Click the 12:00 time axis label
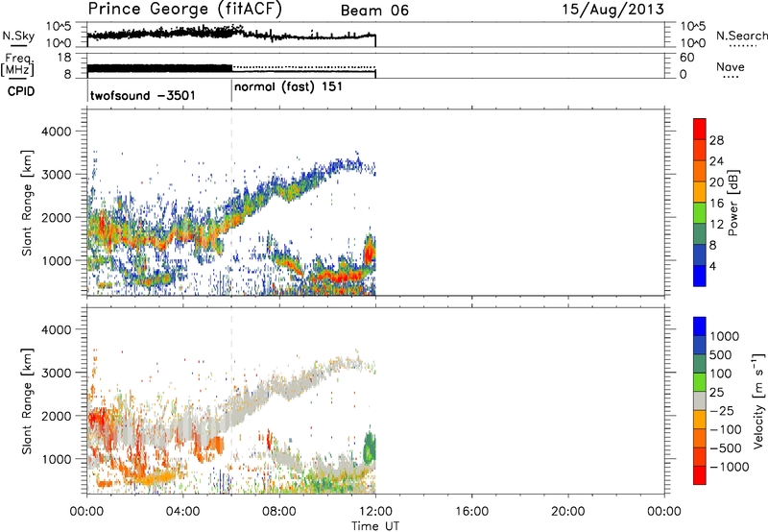The width and height of the screenshot is (768, 532). tap(375, 512)
